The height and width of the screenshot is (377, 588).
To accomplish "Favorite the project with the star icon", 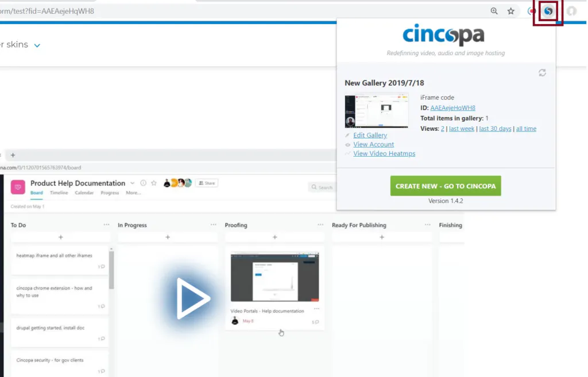I will pyautogui.click(x=154, y=183).
